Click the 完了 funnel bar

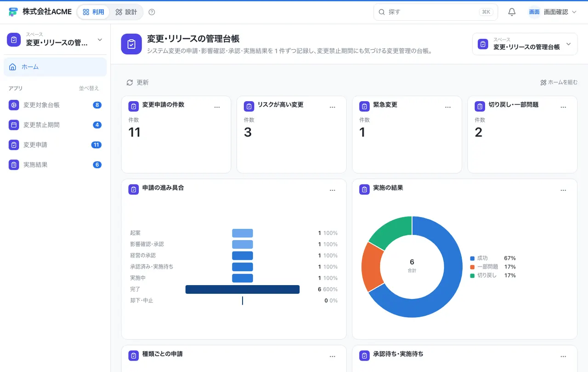click(x=243, y=289)
